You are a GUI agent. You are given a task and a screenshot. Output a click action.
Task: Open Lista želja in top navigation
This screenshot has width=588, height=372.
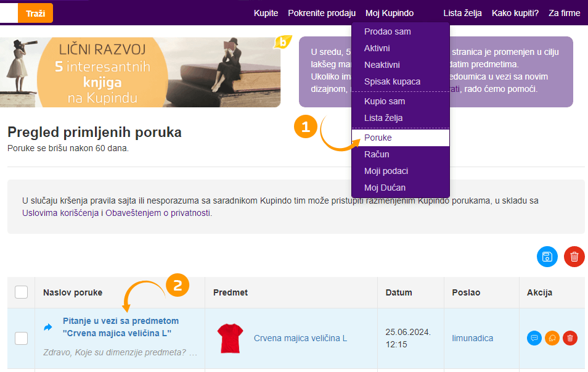tap(462, 13)
